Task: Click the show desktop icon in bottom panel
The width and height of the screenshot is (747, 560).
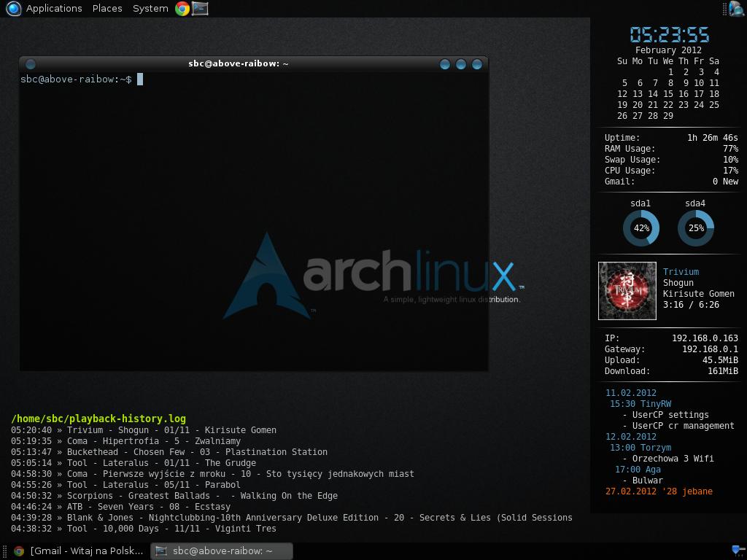Action: (737, 551)
